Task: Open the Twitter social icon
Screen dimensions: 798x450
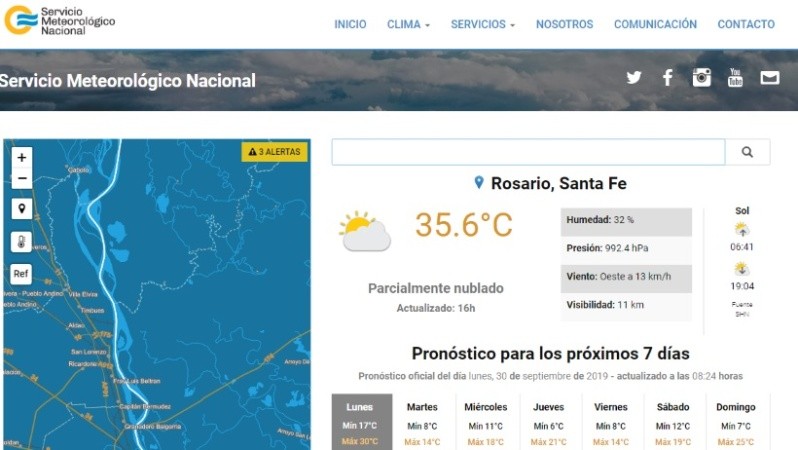Action: pos(633,78)
